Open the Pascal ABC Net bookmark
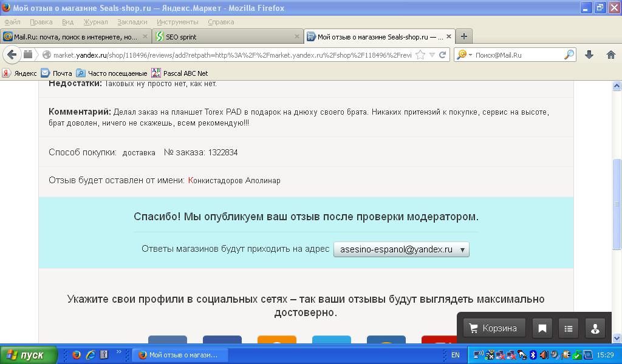 pos(180,73)
